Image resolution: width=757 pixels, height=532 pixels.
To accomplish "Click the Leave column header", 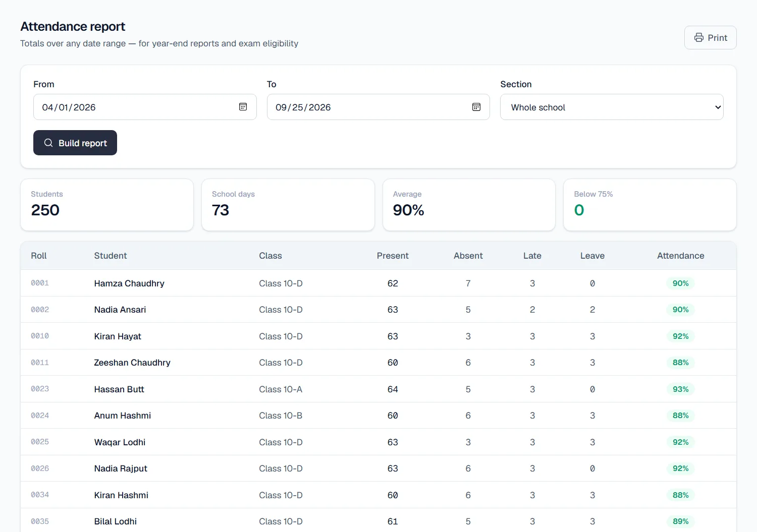I will click(592, 256).
